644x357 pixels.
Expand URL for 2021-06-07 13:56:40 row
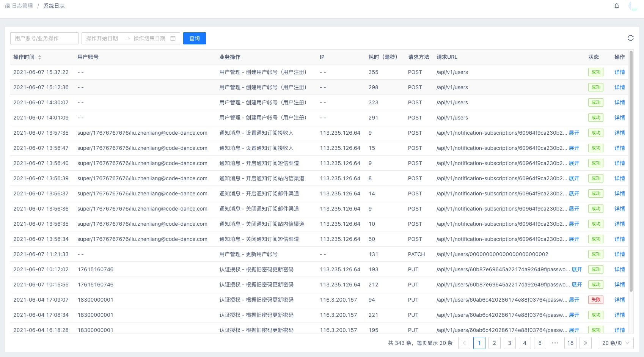(574, 163)
